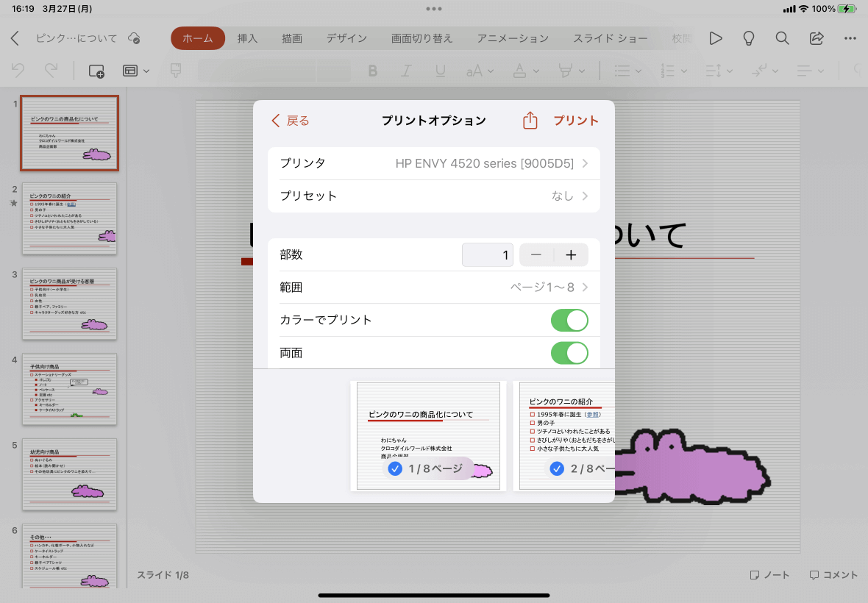Click the cloud sync status icon
Image resolution: width=868 pixels, height=603 pixels.
[x=134, y=38]
